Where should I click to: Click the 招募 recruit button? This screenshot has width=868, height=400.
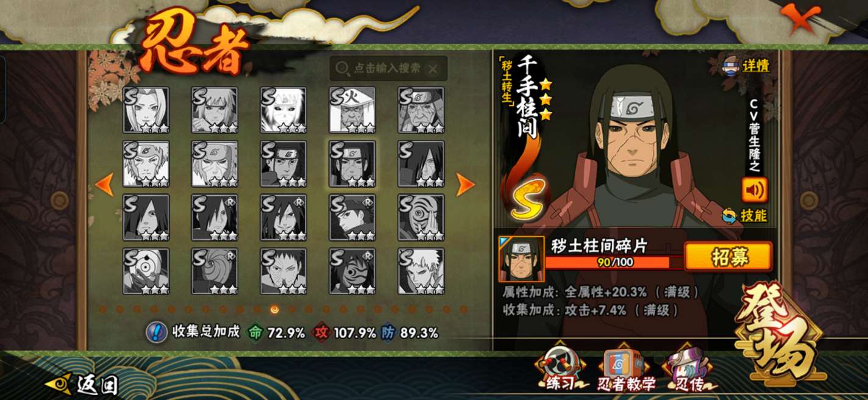click(728, 257)
